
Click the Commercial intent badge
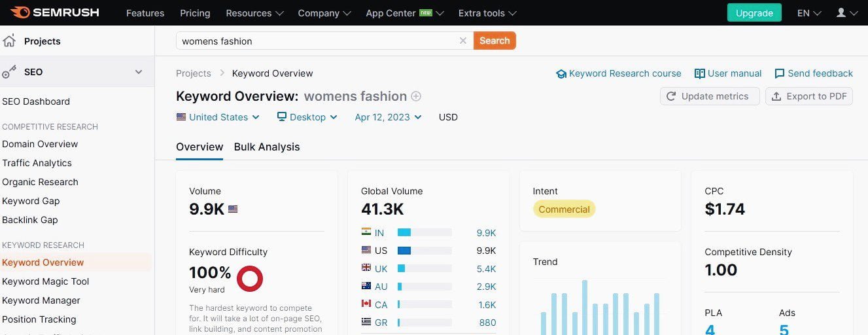point(564,209)
